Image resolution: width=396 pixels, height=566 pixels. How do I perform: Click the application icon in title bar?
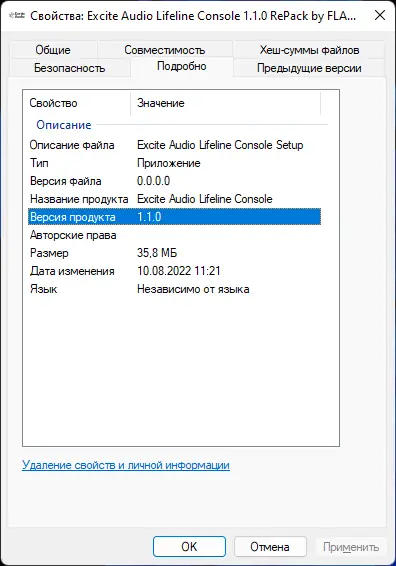pyautogui.click(x=17, y=16)
